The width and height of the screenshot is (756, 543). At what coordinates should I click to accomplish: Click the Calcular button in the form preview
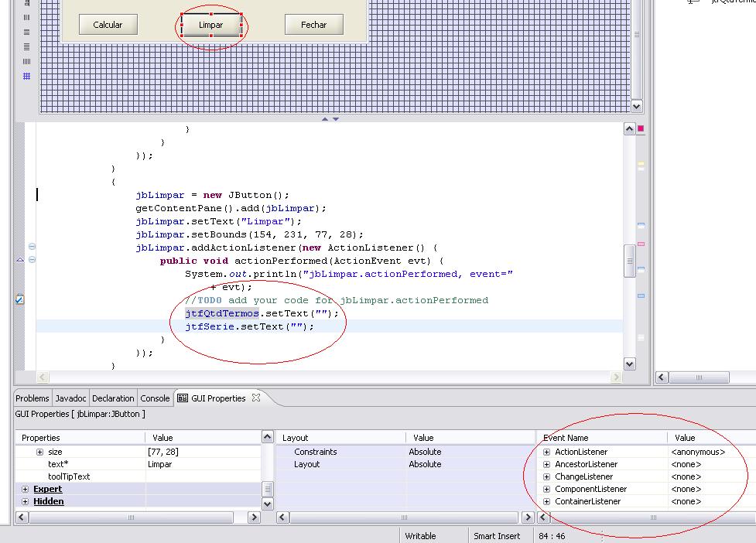click(108, 24)
